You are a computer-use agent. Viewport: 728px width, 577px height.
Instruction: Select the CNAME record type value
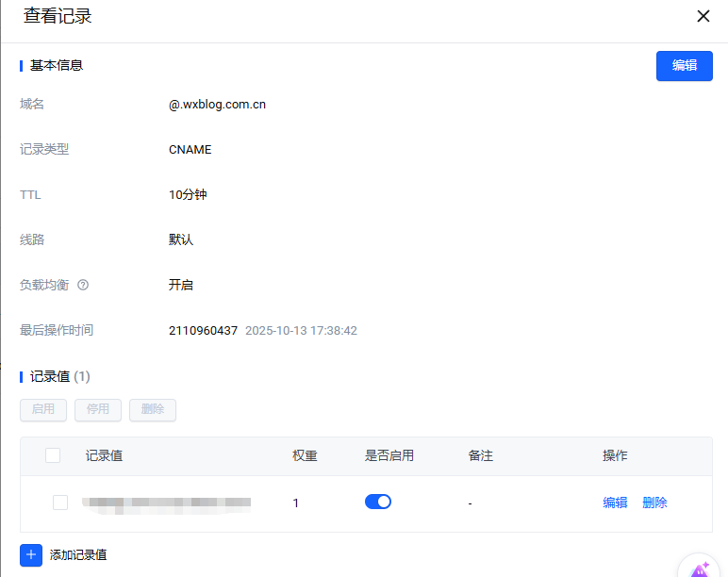(190, 150)
